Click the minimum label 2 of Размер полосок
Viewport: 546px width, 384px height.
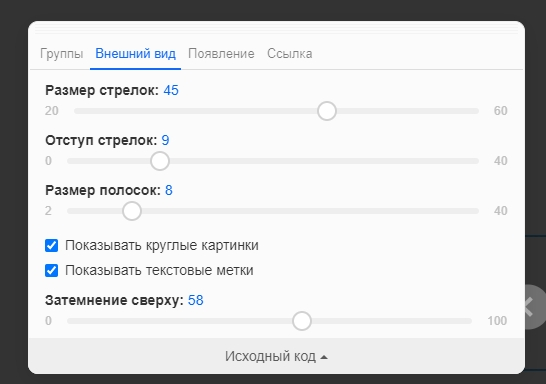click(x=48, y=211)
